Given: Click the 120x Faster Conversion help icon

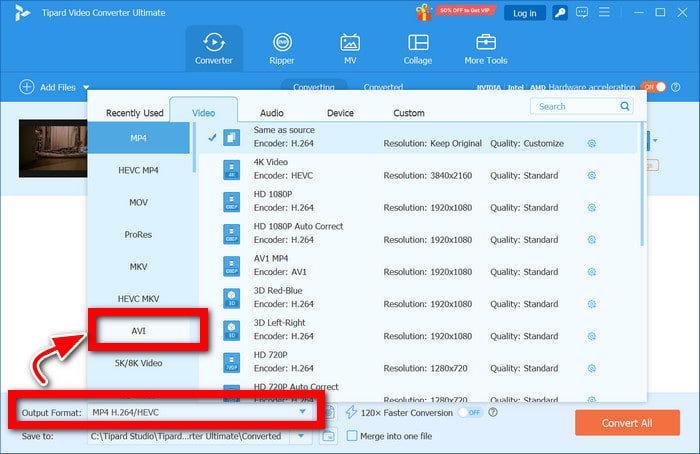Looking at the screenshot, I should pyautogui.click(x=493, y=412).
